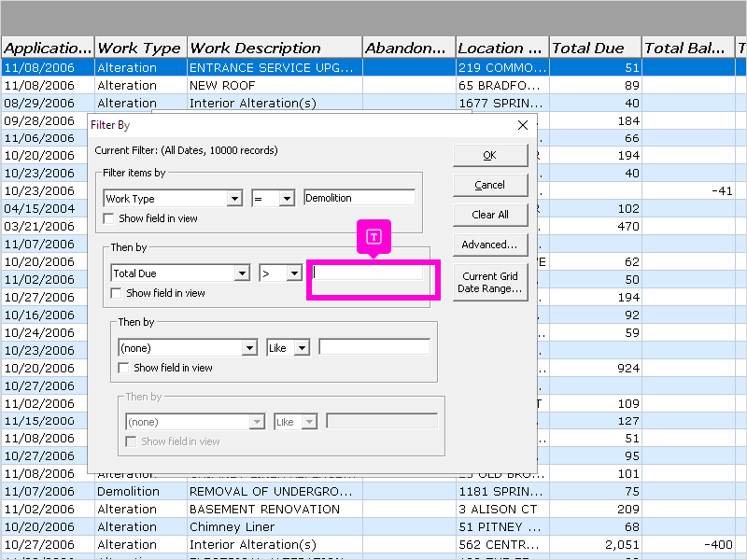Click the 65 BRADFO... location cell
747x560 pixels.
click(502, 85)
